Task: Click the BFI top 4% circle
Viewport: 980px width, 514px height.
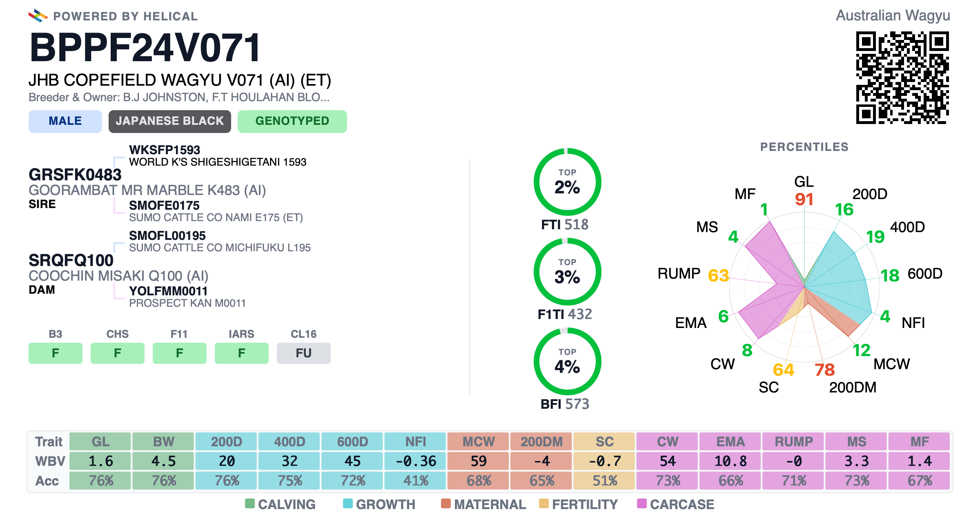Action: (567, 361)
